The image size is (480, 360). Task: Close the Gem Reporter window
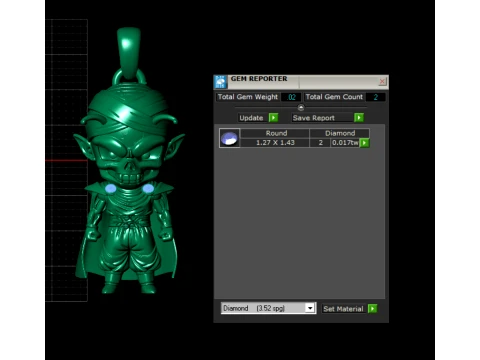(x=382, y=81)
